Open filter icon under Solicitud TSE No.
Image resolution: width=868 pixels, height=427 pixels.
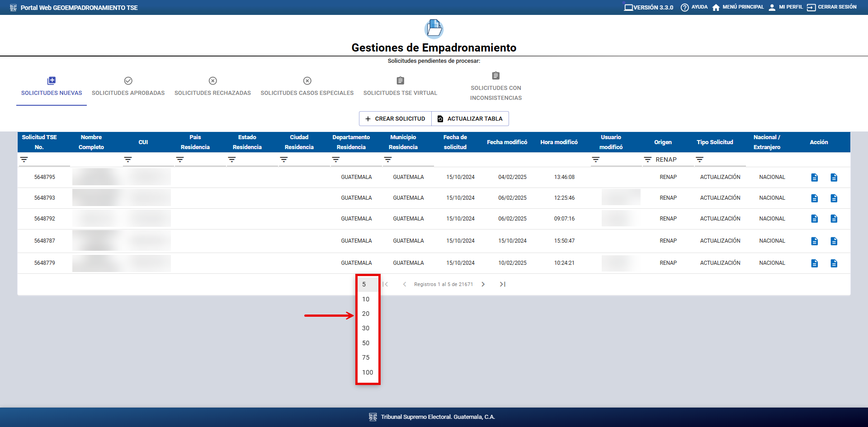click(24, 160)
